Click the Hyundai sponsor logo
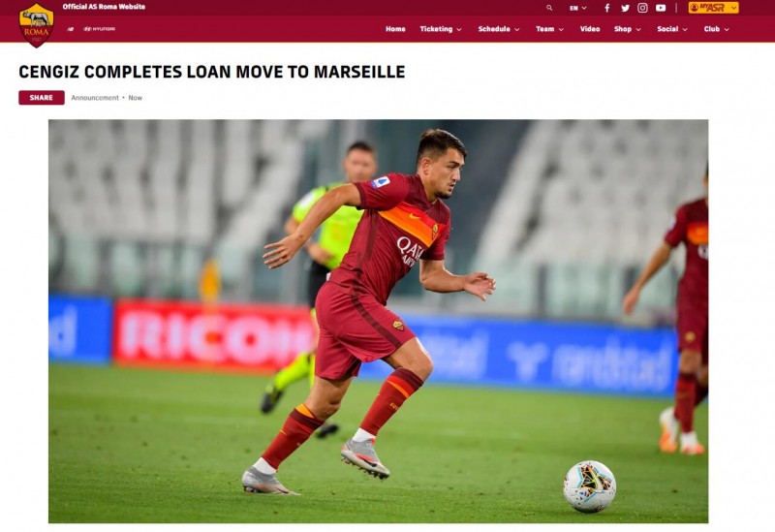Image resolution: width=775 pixels, height=532 pixels. (x=99, y=29)
